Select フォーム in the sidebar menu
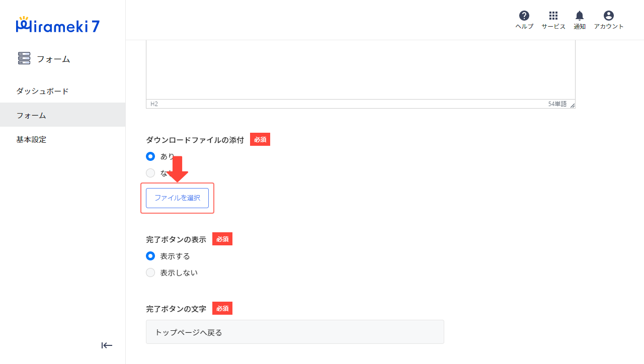The height and width of the screenshot is (364, 644). (x=31, y=115)
